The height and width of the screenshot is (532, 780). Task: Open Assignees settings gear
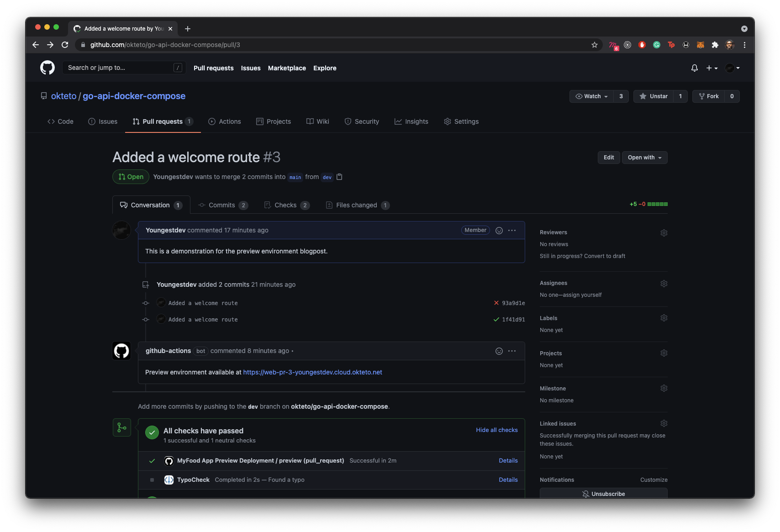coord(664,284)
